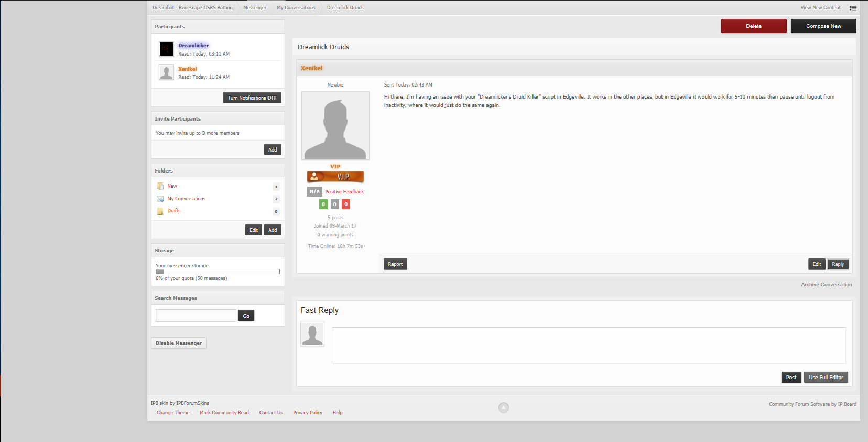Open the New folder icon
This screenshot has height=442, width=868.
[160, 186]
